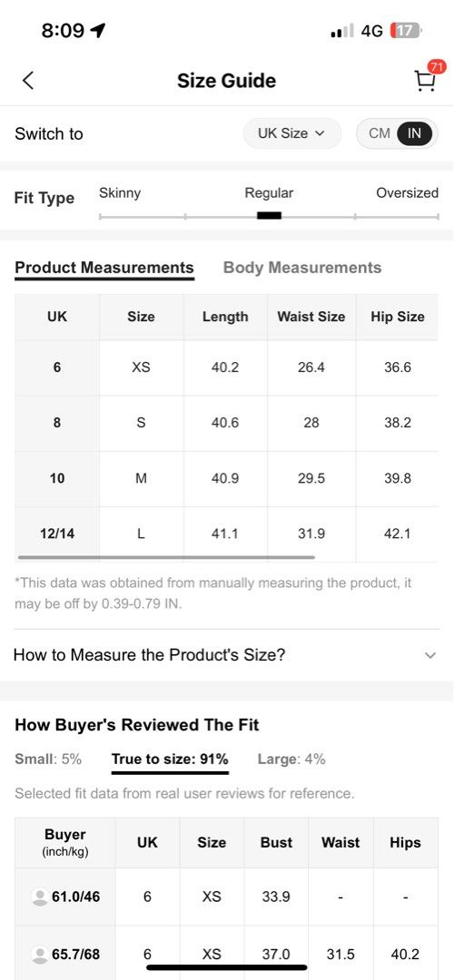Viewport: 454px width, 980px height.
Task: Filter reviews by Large 4%
Action: tap(291, 759)
